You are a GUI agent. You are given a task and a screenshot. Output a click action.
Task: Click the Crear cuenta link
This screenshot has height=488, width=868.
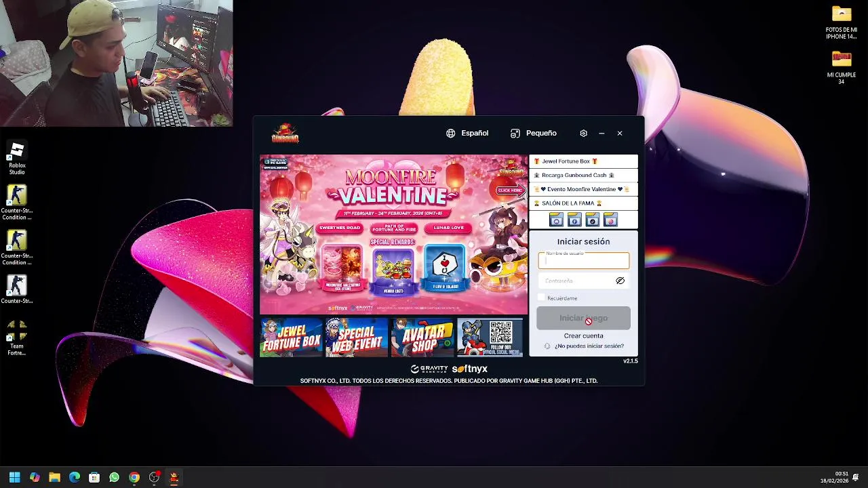[583, 335]
